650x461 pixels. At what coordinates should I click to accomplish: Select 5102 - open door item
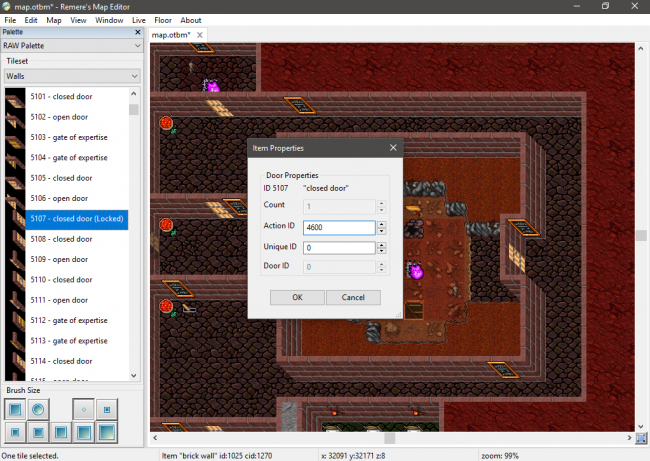pyautogui.click(x=77, y=117)
